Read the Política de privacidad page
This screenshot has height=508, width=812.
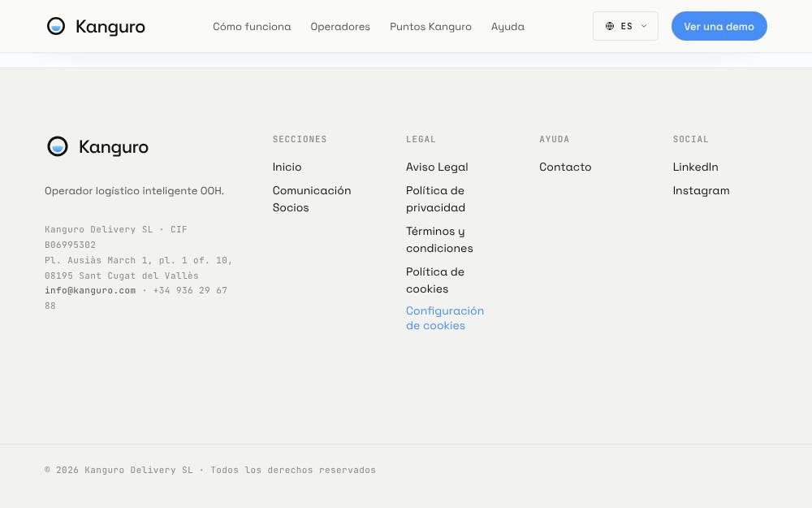(x=435, y=199)
